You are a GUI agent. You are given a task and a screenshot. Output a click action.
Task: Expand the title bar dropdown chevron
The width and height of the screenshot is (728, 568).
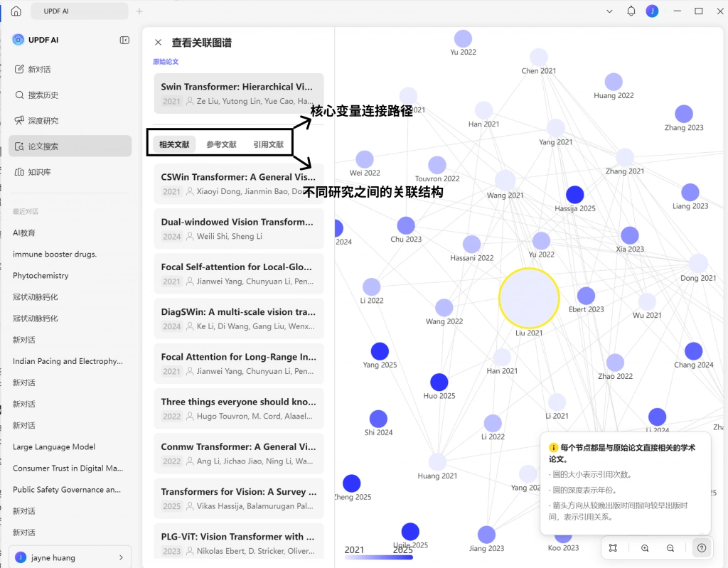coord(609,11)
